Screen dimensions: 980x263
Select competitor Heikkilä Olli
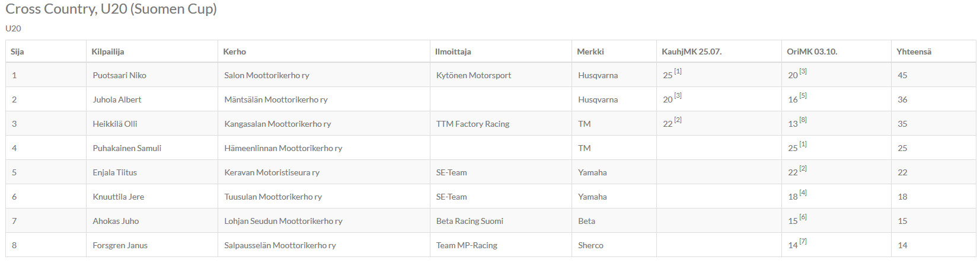[x=114, y=124]
